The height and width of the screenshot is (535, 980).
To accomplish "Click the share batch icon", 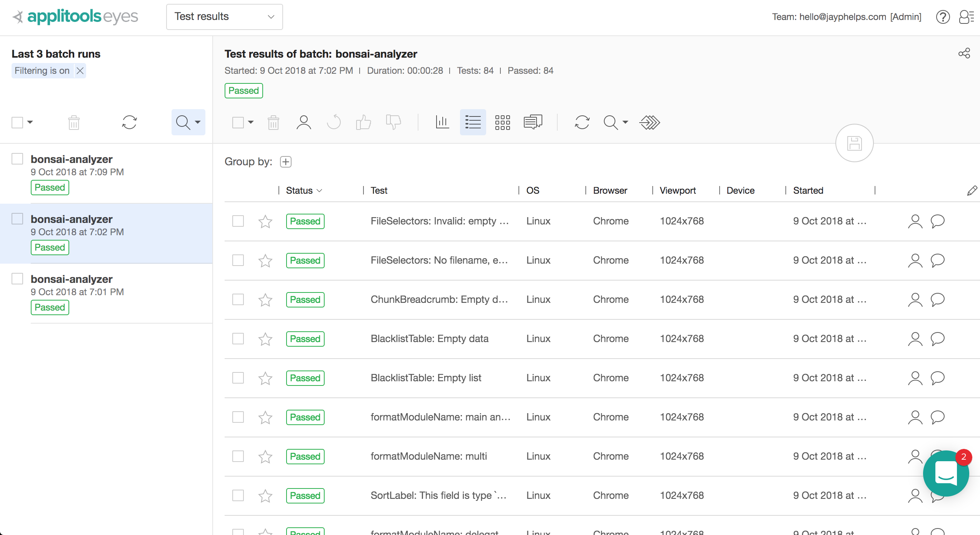I will pyautogui.click(x=964, y=53).
